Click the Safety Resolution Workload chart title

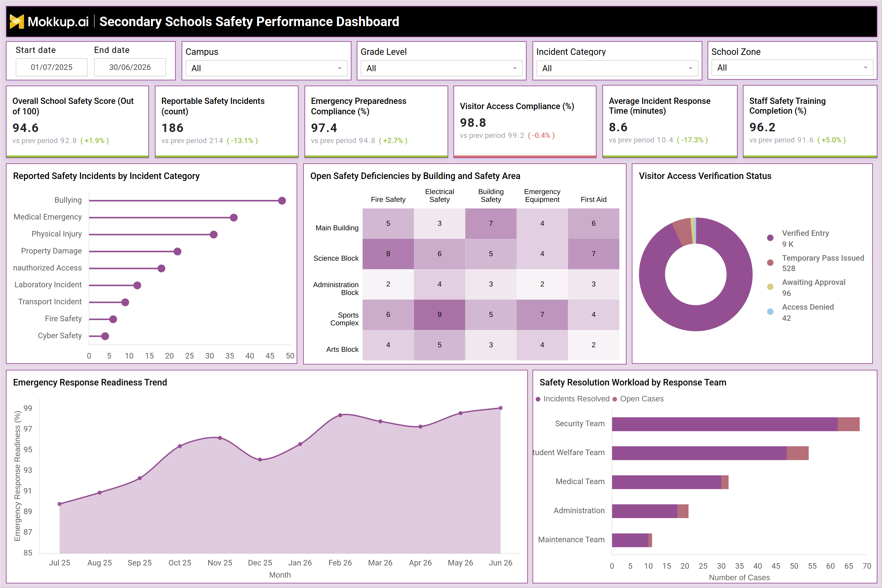click(633, 383)
